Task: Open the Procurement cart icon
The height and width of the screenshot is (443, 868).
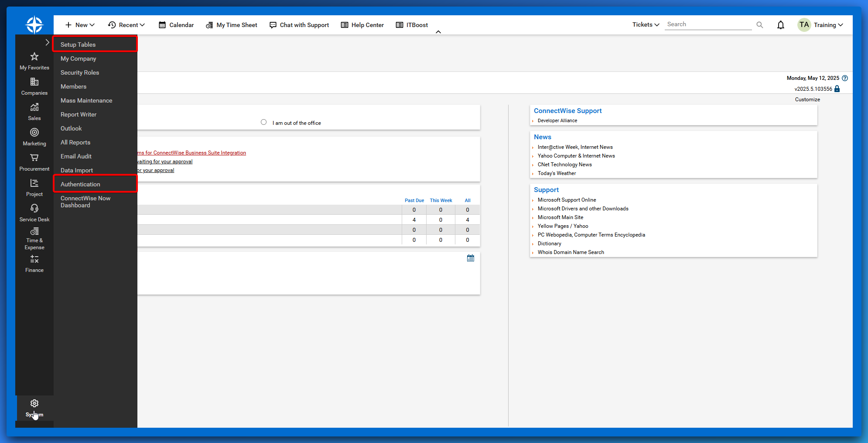Action: click(34, 158)
